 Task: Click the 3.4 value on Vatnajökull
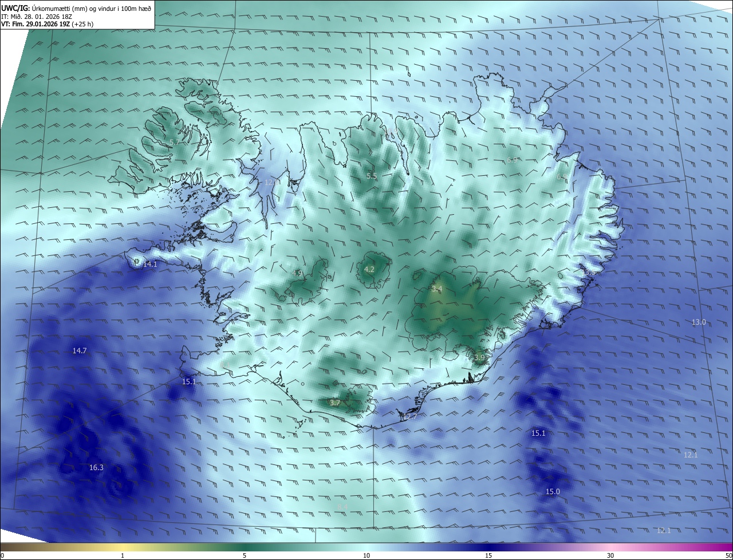point(437,289)
